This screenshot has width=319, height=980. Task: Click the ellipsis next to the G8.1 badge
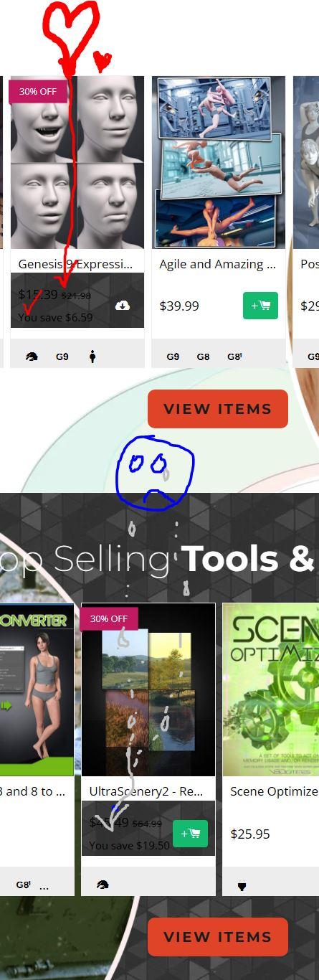click(x=44, y=887)
